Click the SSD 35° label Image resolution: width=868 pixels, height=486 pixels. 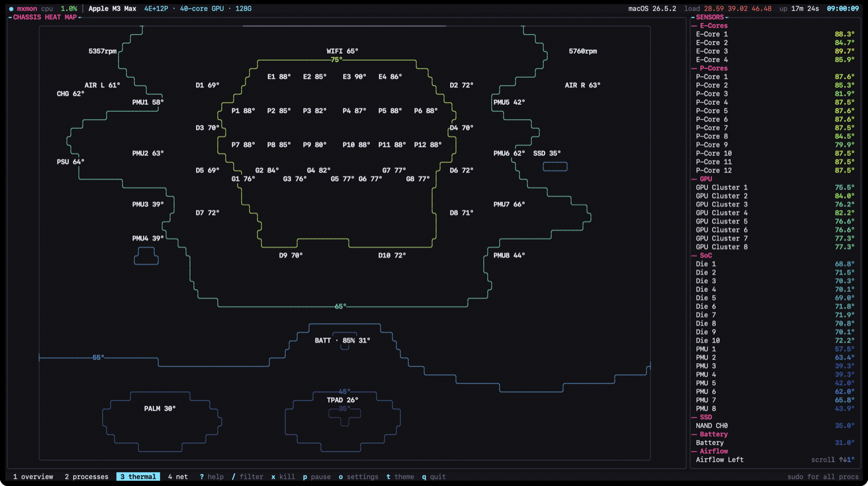coord(547,154)
